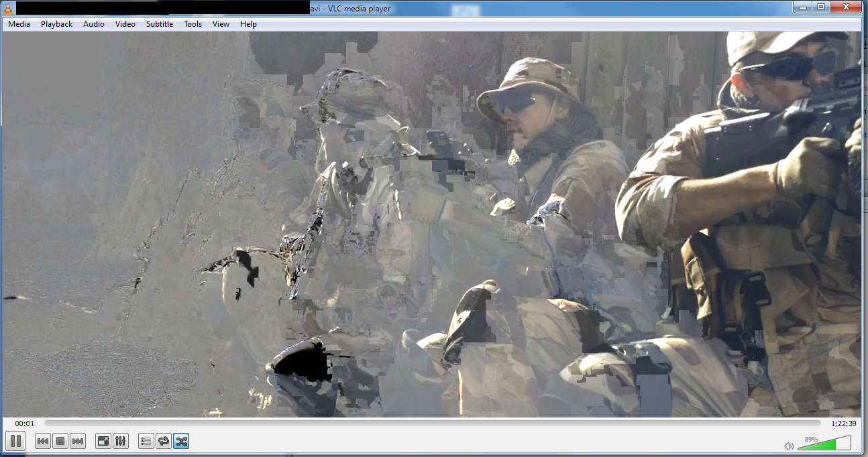This screenshot has height=457, width=868.
Task: Pause playback with the pause button
Action: click(x=16, y=441)
